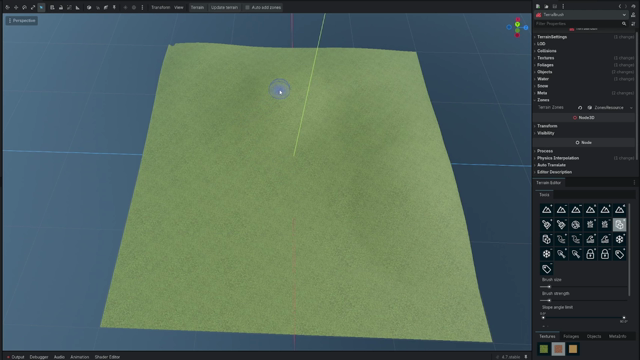
Task: Click the revert arrow next to Terrain Zones
Action: [x=580, y=108]
